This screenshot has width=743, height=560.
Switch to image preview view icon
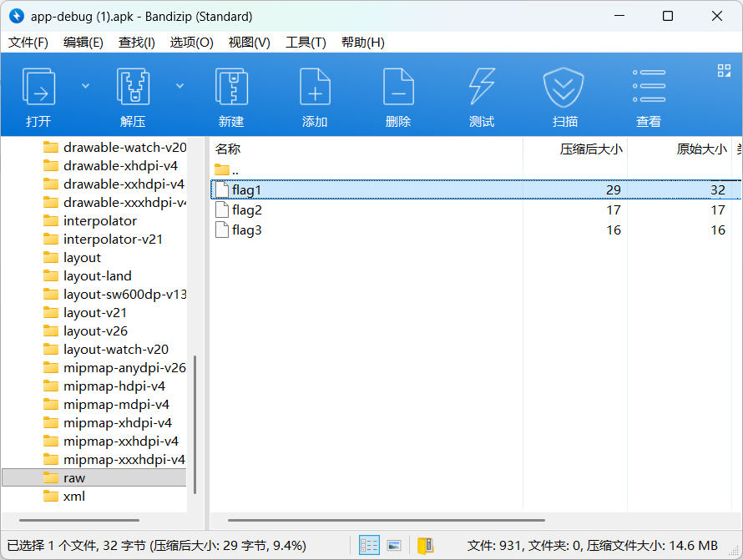[x=394, y=545]
